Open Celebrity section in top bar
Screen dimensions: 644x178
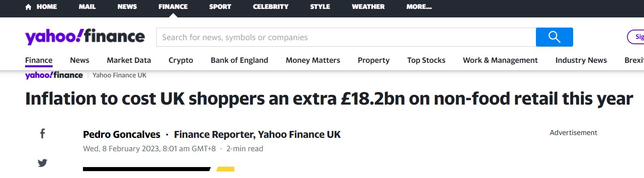tap(270, 7)
